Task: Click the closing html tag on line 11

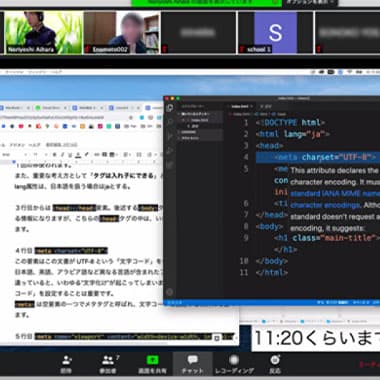Action: tap(272, 273)
